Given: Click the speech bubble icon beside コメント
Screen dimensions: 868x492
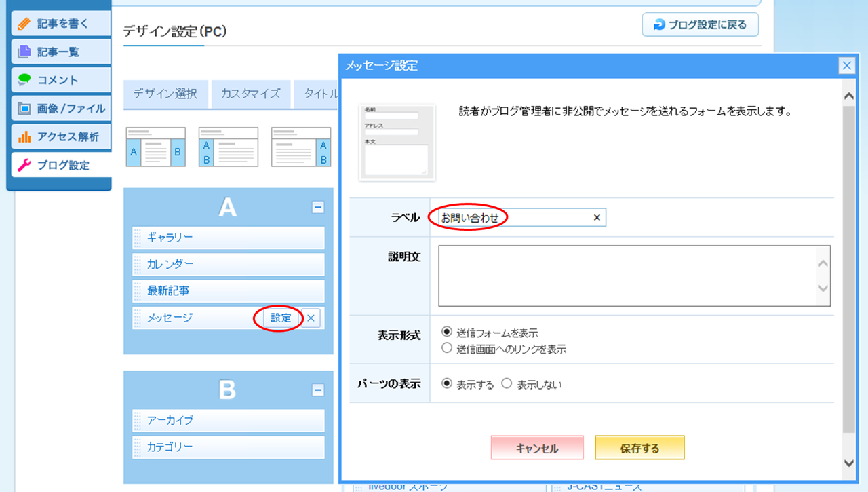Looking at the screenshot, I should pos(24,79).
